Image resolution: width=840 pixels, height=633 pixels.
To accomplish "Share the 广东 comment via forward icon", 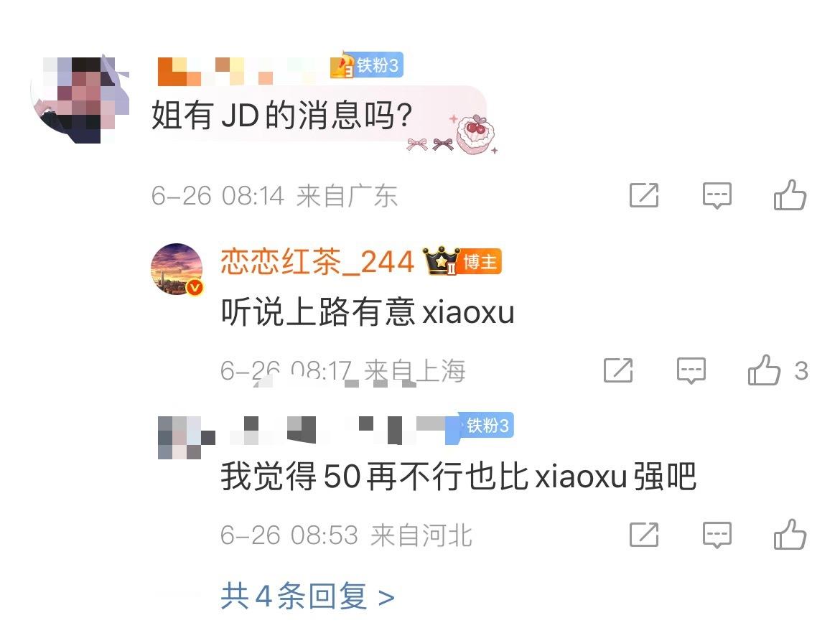I will 643,195.
